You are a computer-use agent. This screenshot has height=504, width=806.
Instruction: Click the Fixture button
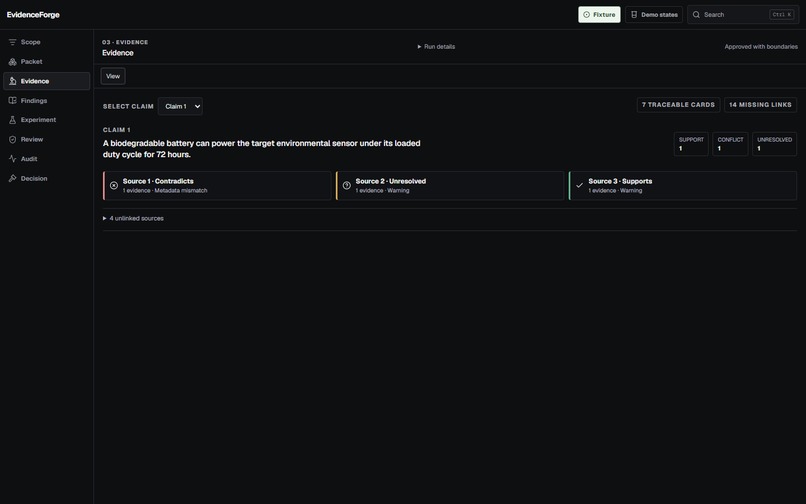click(599, 15)
